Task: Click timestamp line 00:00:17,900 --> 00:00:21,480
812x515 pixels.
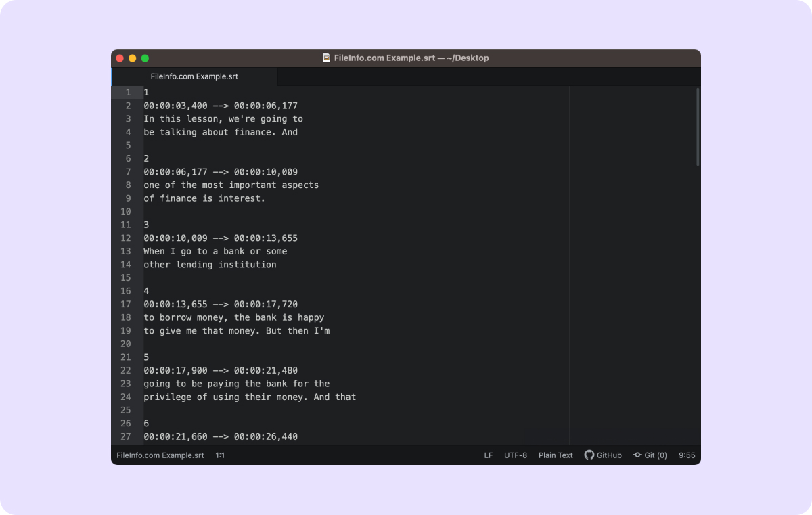Action: coord(221,371)
